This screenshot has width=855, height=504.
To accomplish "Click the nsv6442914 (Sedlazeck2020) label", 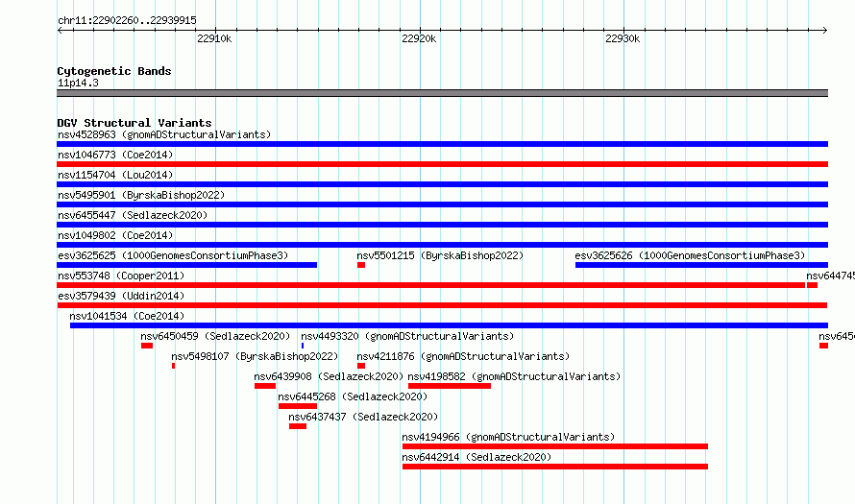I will [x=476, y=457].
